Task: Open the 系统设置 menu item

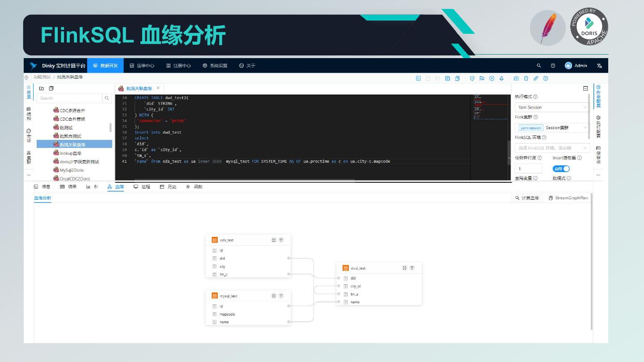Action: click(x=215, y=66)
